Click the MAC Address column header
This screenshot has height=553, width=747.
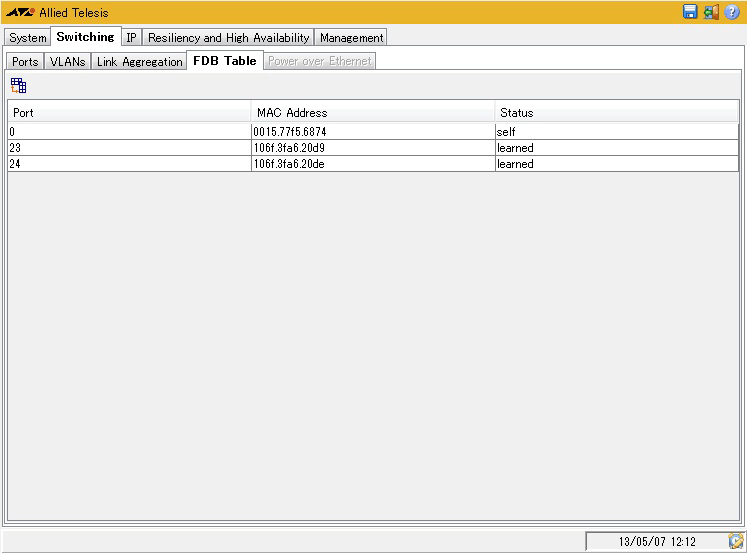[x=372, y=113]
